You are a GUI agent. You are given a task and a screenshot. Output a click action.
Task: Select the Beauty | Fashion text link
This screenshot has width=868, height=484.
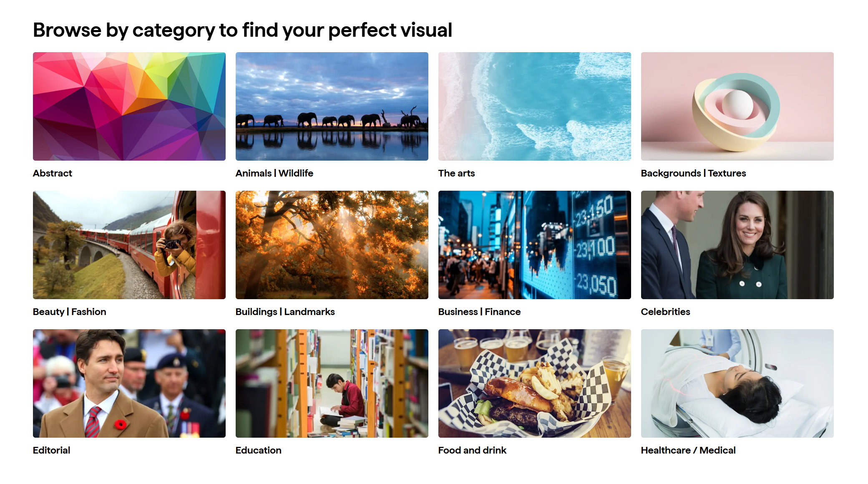coord(69,312)
